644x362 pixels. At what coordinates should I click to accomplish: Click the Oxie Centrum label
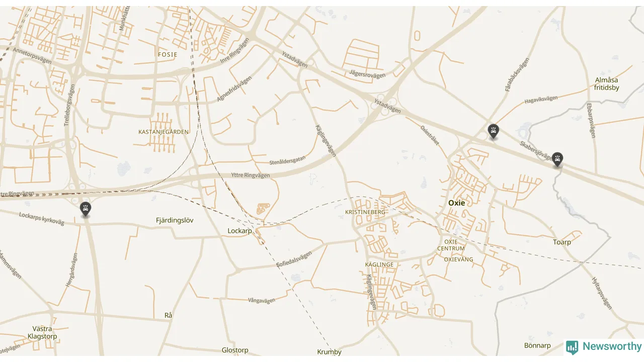[451, 245]
